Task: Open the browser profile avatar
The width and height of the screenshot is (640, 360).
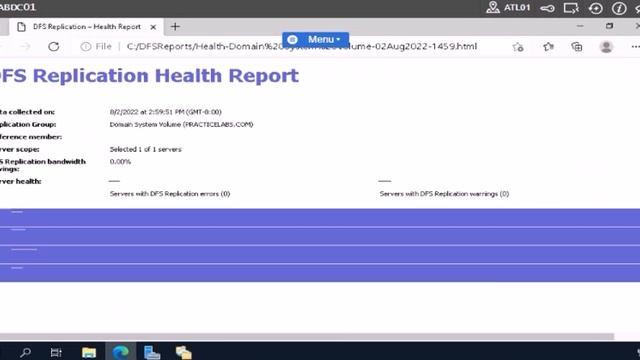Action: point(606,47)
